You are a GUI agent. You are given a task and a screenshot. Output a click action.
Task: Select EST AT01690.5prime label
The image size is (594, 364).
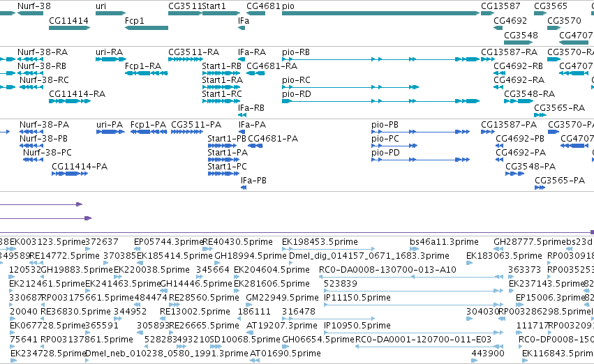pyautogui.click(x=285, y=354)
